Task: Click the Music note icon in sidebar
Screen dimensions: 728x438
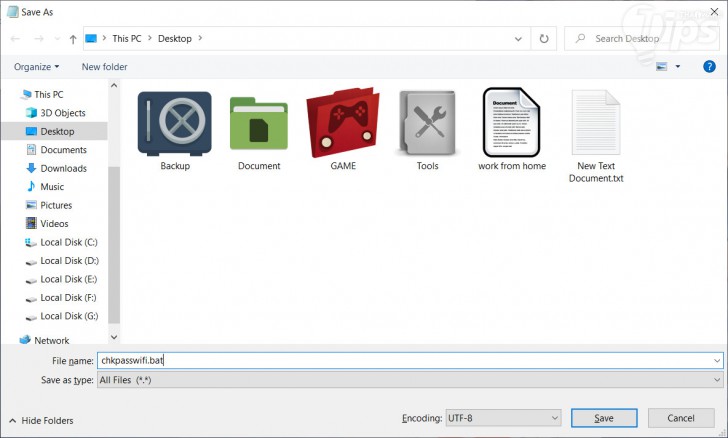Action: pos(31,186)
